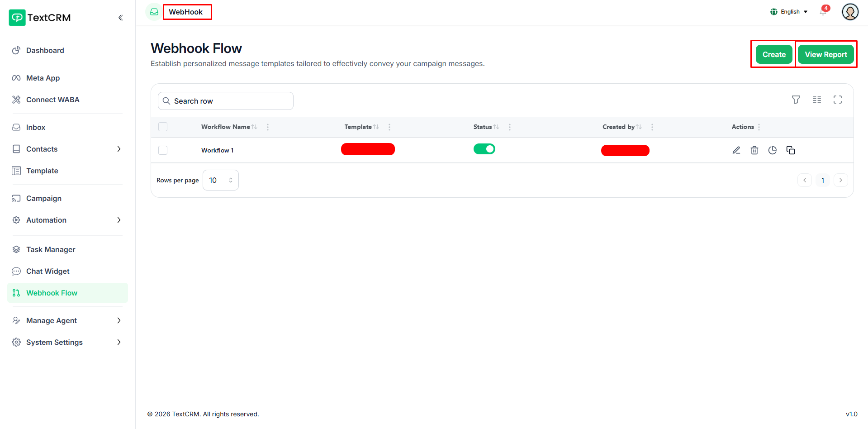Click the View Report button
The height and width of the screenshot is (429, 868).
(825, 54)
